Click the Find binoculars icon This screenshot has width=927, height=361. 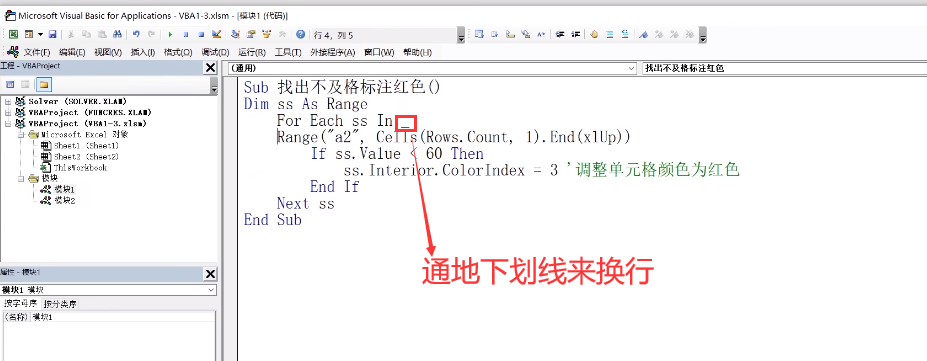click(x=117, y=35)
